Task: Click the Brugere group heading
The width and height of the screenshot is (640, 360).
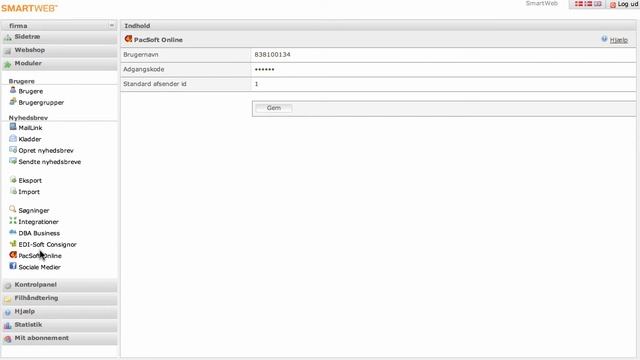Action: coord(22,81)
